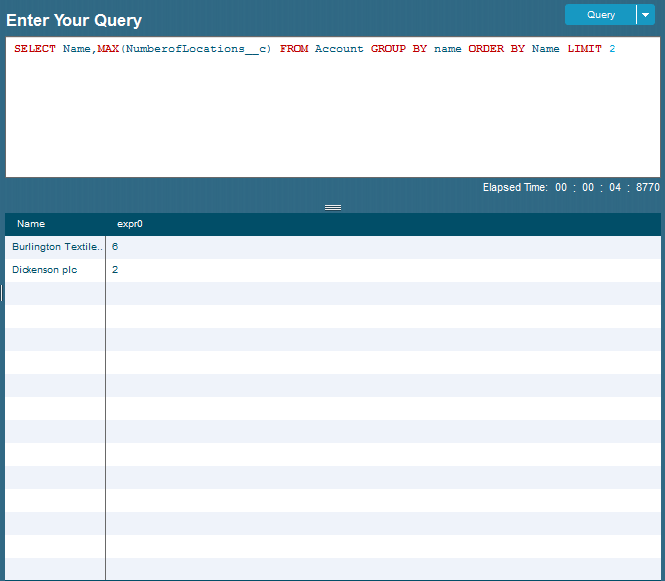Click the Elapsed Time readout
Image resolution: width=665 pixels, height=581 pixels.
click(x=571, y=187)
